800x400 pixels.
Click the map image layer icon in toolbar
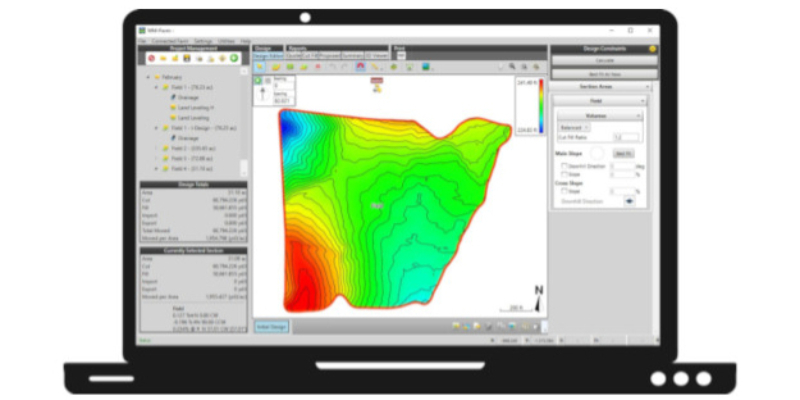[425, 67]
